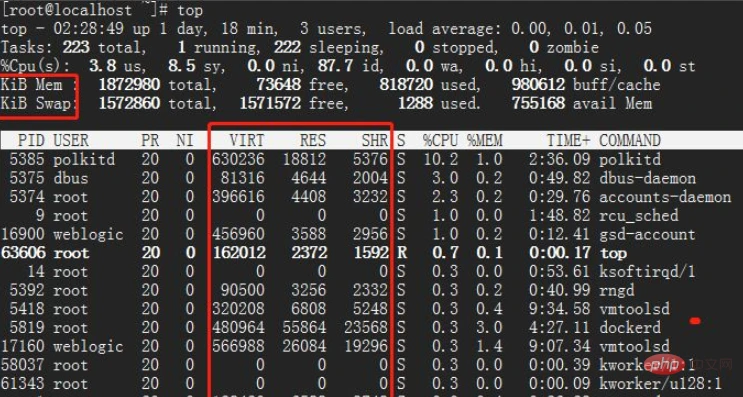Click the 18812 RES value
Viewport: 743px width, 397px height.
[x=305, y=159]
